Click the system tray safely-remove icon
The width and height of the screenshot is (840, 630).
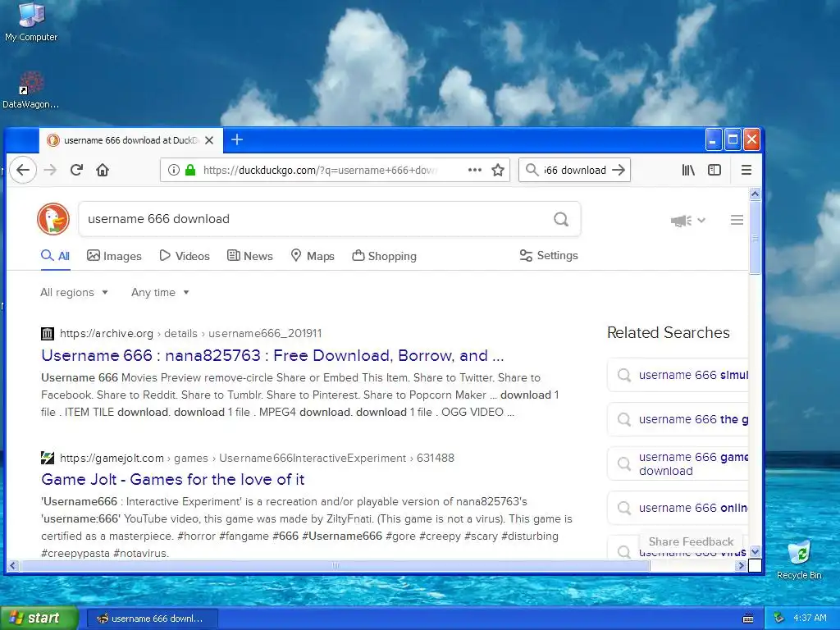(x=778, y=619)
